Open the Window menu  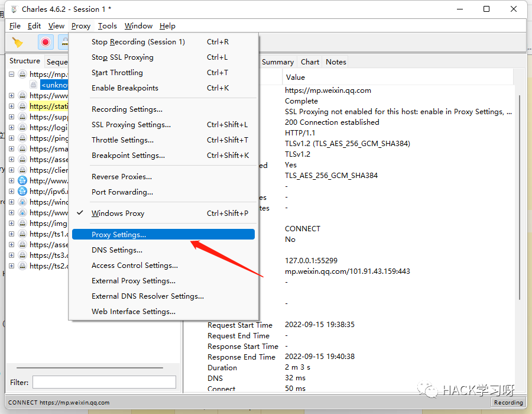(138, 26)
